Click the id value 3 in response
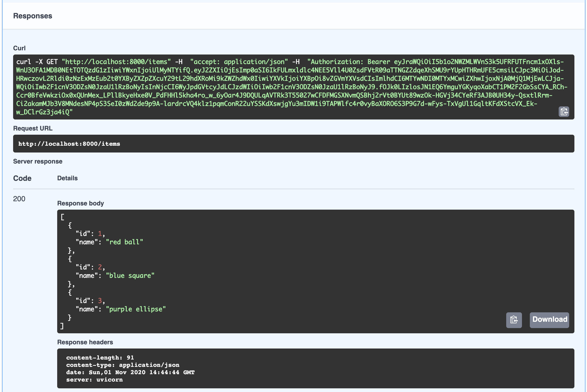 tap(100, 301)
